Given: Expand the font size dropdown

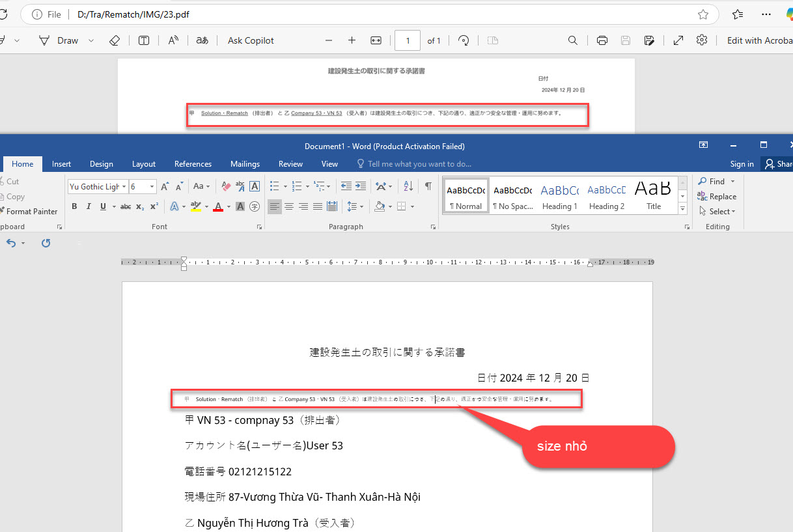Looking at the screenshot, I should (x=152, y=187).
